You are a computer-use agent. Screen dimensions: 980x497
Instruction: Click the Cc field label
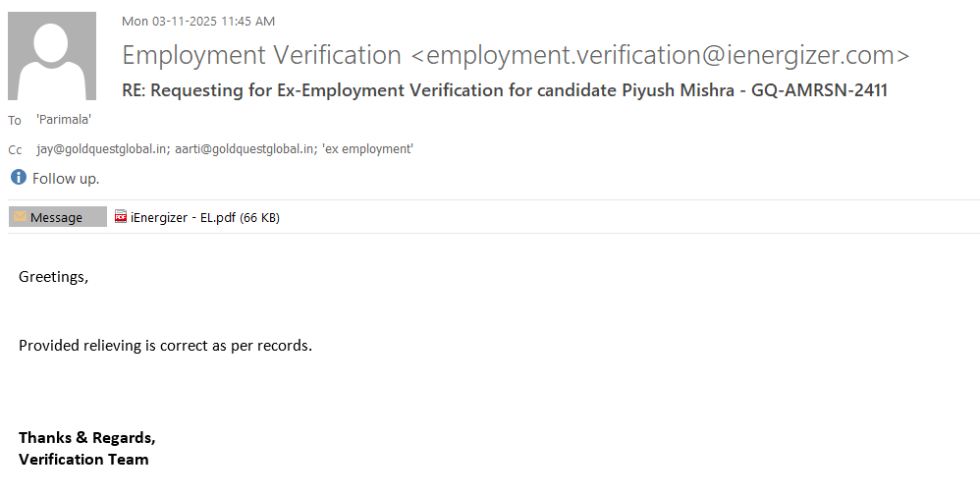pyautogui.click(x=15, y=150)
